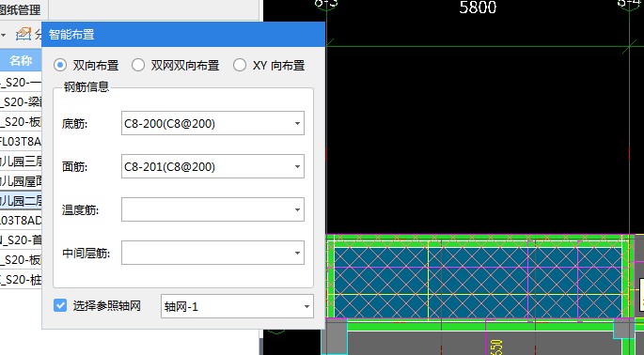
Task: Click the blue hatched slab region
Action: tap(478, 283)
